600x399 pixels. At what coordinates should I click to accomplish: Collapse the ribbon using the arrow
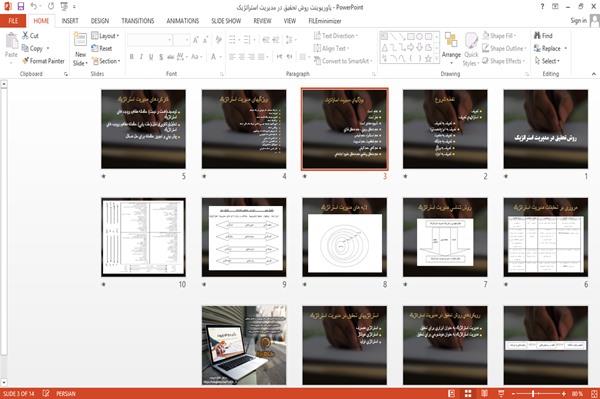(x=593, y=73)
